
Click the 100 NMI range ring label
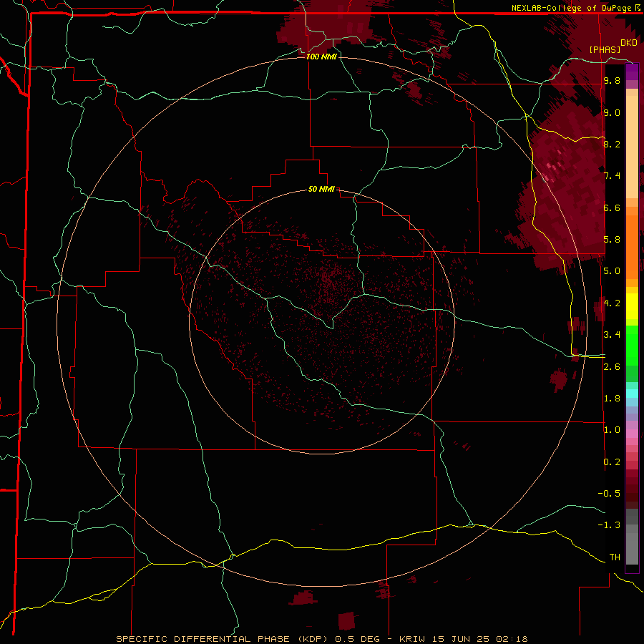321,57
